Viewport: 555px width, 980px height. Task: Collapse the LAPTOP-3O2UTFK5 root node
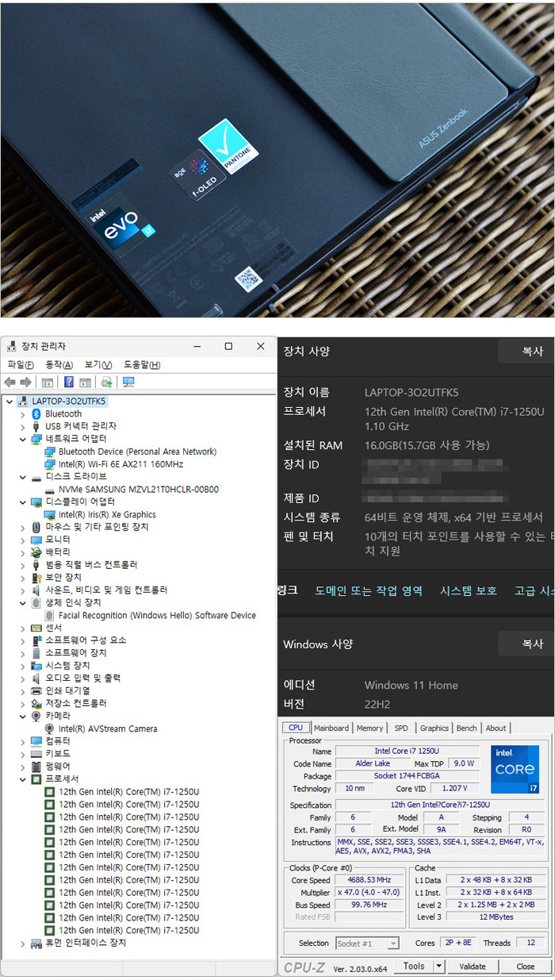coord(10,402)
